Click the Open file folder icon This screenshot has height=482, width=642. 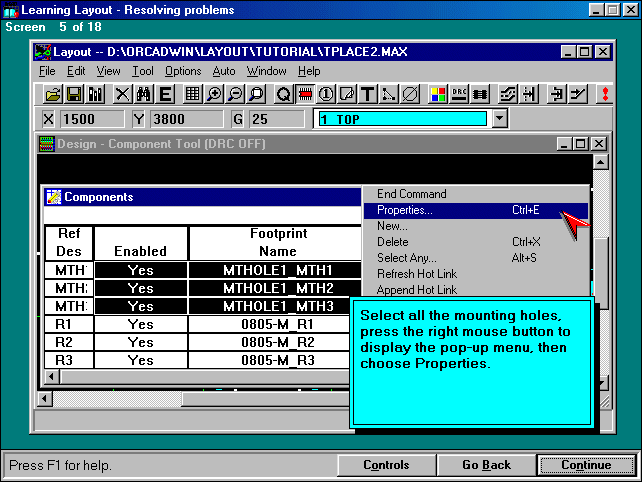(x=53, y=94)
